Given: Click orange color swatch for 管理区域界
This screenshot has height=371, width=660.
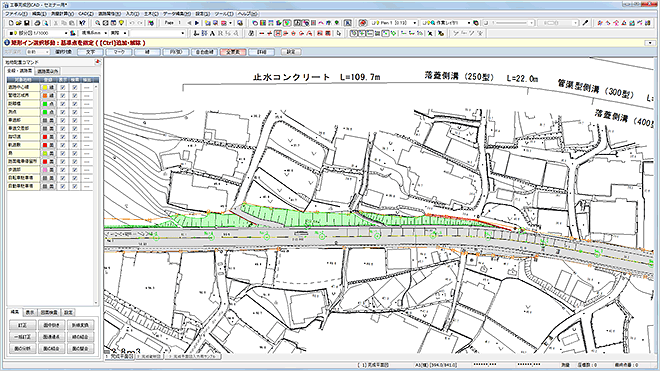Looking at the screenshot, I should pyautogui.click(x=44, y=96).
